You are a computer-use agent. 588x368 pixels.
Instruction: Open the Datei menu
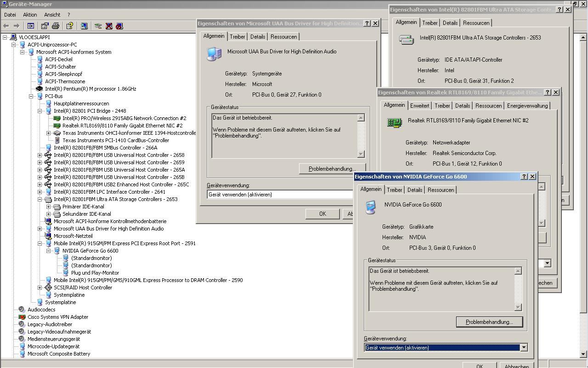pyautogui.click(x=10, y=15)
